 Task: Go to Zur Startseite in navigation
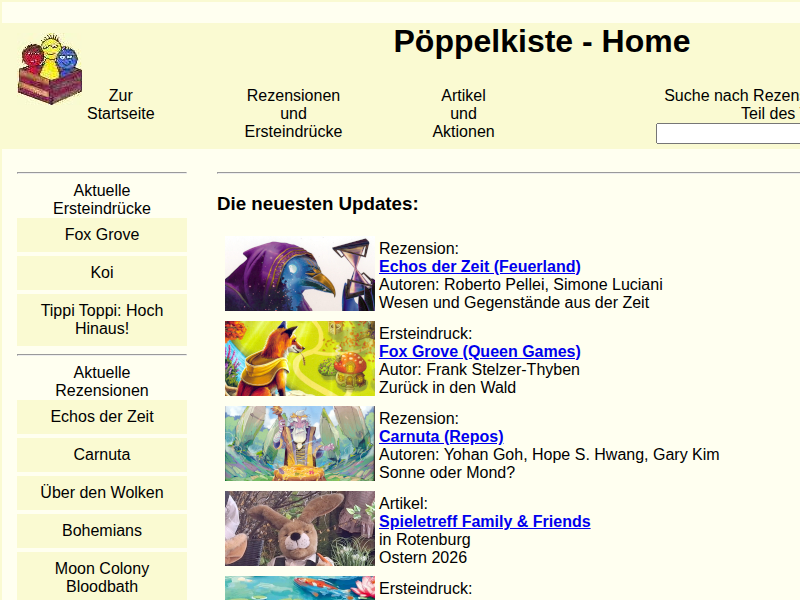pyautogui.click(x=121, y=105)
